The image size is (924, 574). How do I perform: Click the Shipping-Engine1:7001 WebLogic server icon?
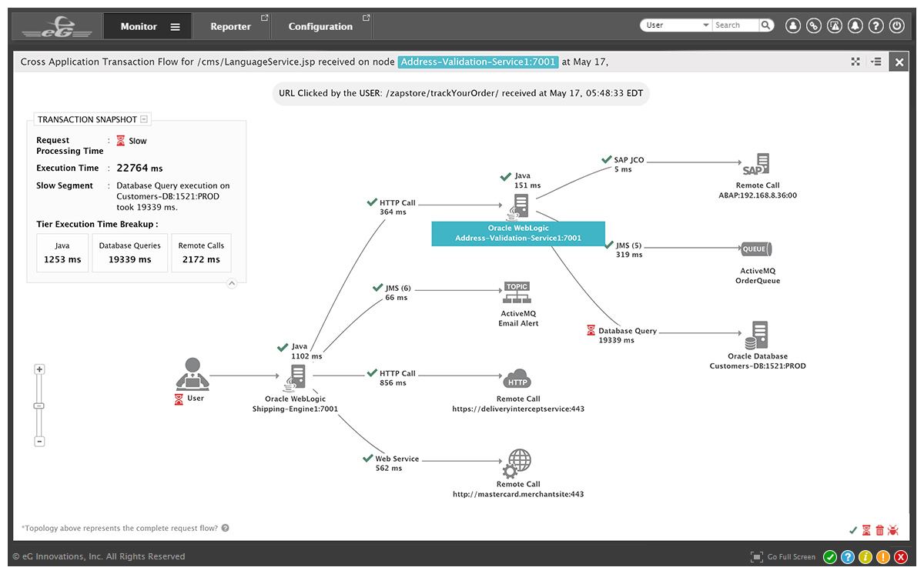(x=296, y=378)
